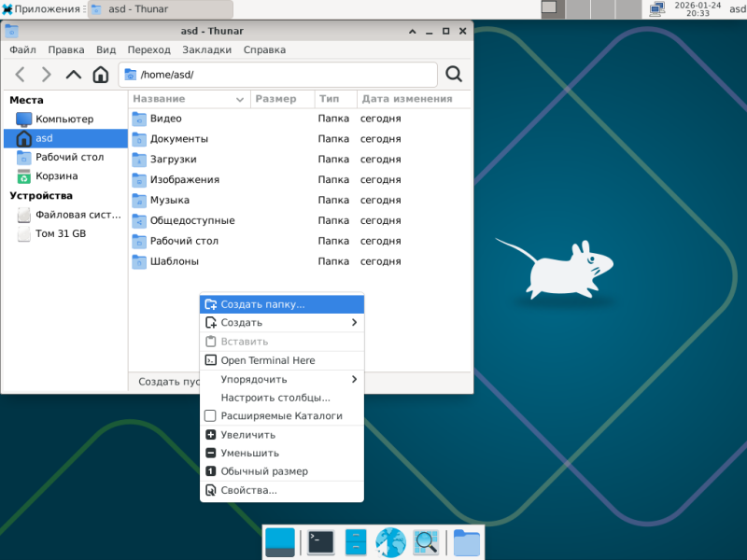
Task: Select the Шаблоны folder icon
Action: click(139, 261)
